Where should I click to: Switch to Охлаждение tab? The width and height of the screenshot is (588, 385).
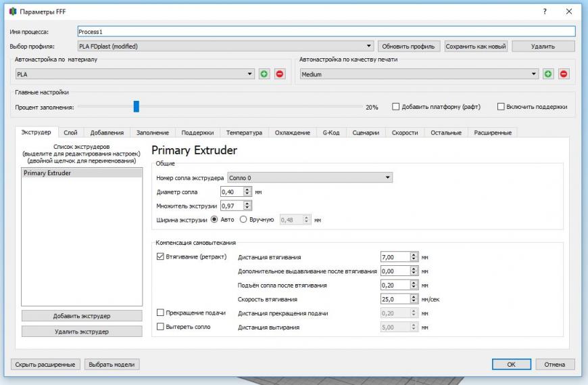coord(293,133)
